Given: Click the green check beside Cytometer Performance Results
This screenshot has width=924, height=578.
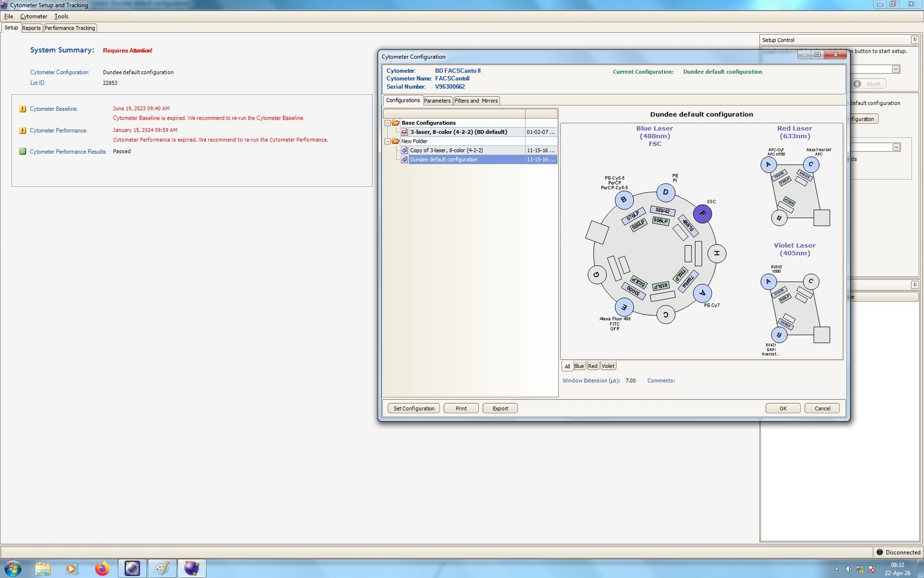Looking at the screenshot, I should point(22,151).
